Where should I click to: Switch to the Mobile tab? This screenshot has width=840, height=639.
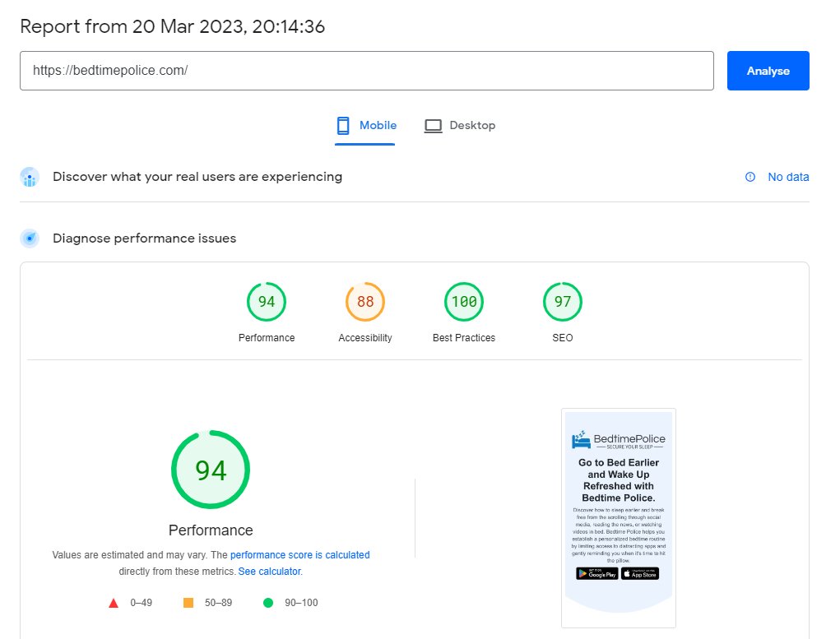point(366,126)
